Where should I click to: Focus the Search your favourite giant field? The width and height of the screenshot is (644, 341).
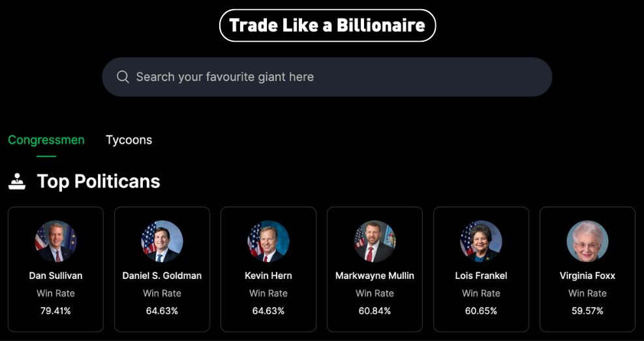point(327,77)
